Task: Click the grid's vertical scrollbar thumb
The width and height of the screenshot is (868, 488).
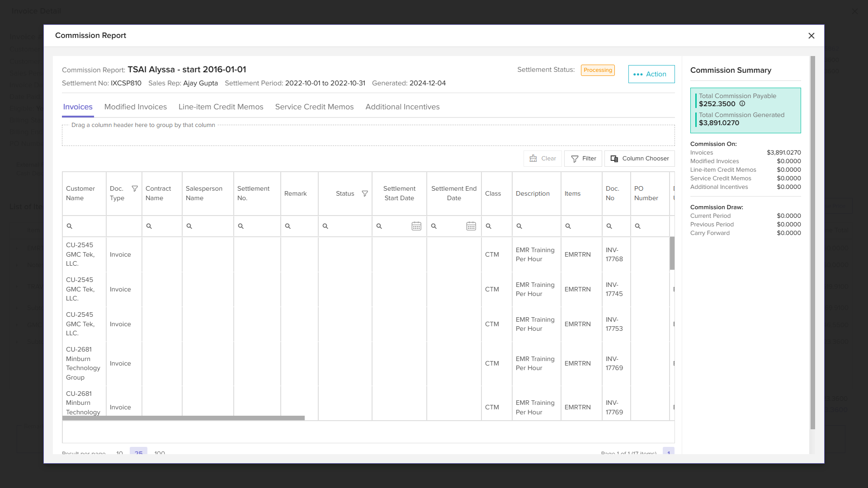Action: [x=672, y=253]
